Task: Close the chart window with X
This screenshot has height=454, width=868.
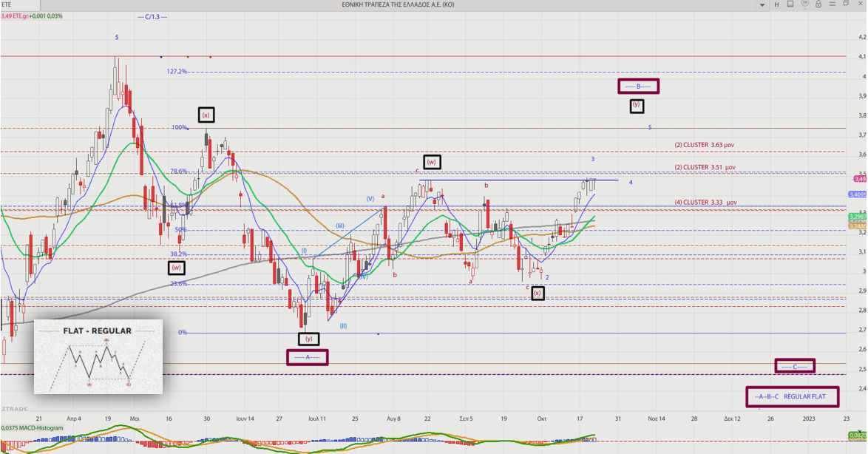Action: pyautogui.click(x=860, y=4)
